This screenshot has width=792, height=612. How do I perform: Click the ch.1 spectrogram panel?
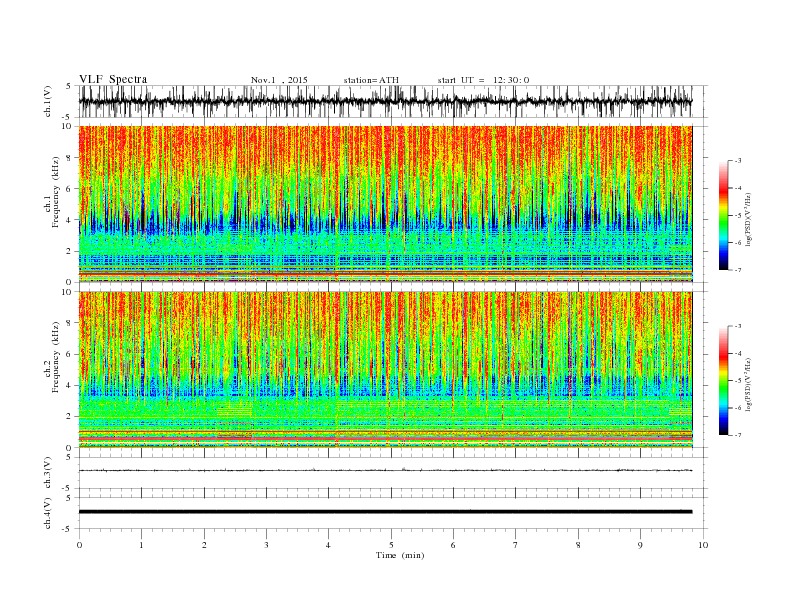(x=385, y=204)
